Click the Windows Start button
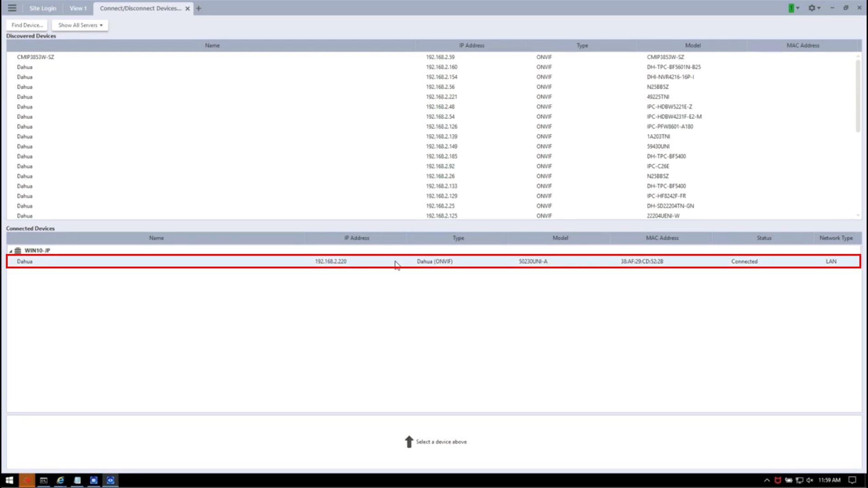The image size is (868, 488). 9,480
